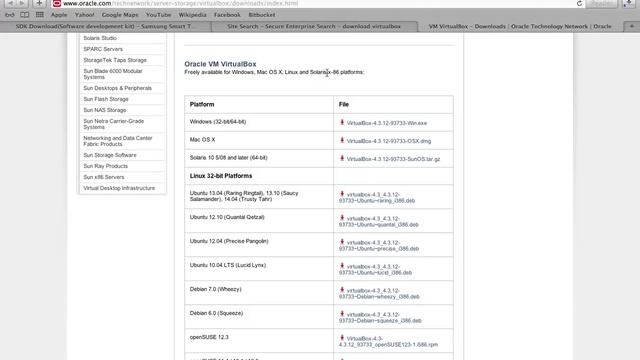Open Networking and Data Center Fabric Products
Viewport: 640px width, 360px height.
point(118,141)
